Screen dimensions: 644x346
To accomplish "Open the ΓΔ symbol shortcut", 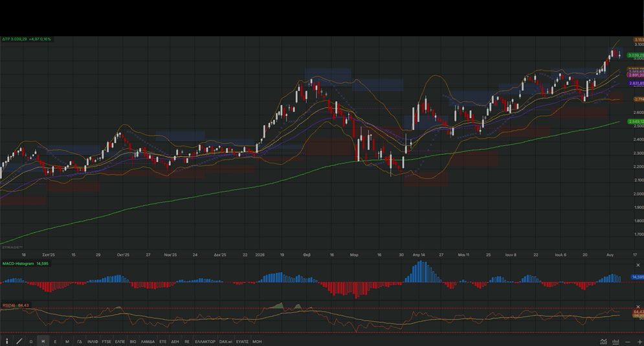I will pyautogui.click(x=80, y=341).
